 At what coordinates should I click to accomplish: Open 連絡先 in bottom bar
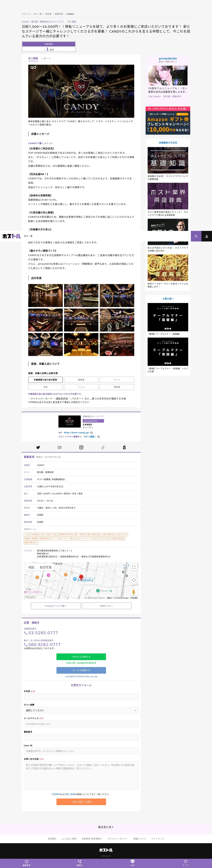79,863
